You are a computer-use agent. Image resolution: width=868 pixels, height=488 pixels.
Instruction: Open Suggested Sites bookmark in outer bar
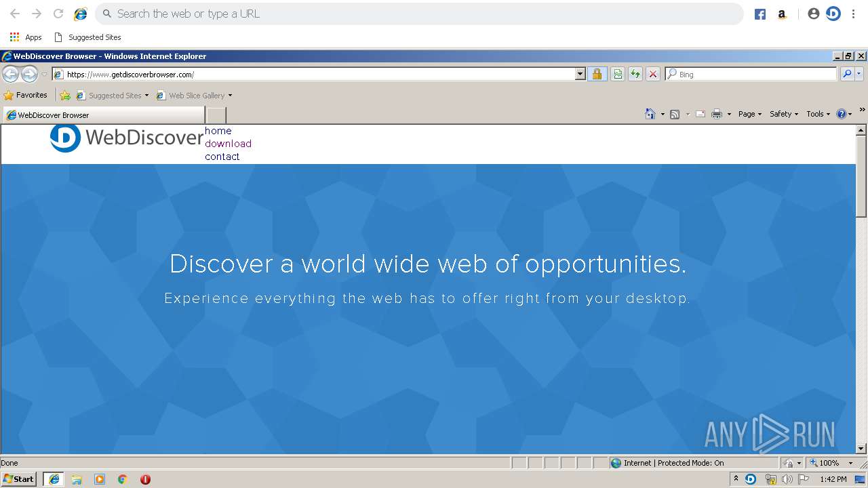coord(87,37)
